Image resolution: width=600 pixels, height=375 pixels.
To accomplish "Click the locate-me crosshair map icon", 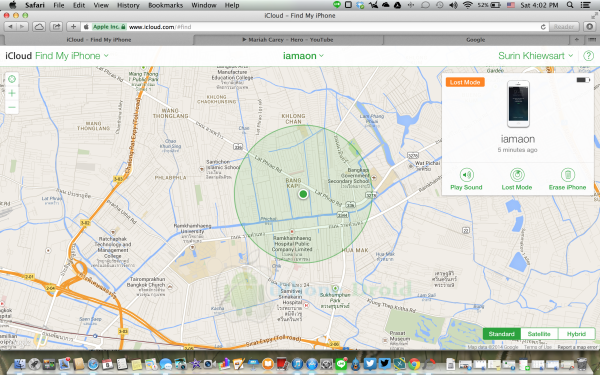I will click(12, 79).
